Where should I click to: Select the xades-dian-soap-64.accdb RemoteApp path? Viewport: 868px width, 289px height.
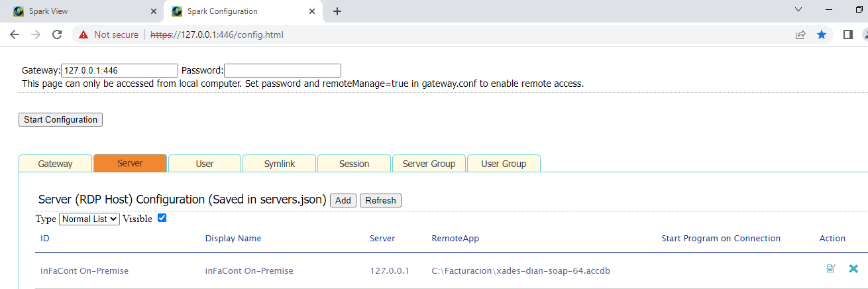click(x=521, y=271)
